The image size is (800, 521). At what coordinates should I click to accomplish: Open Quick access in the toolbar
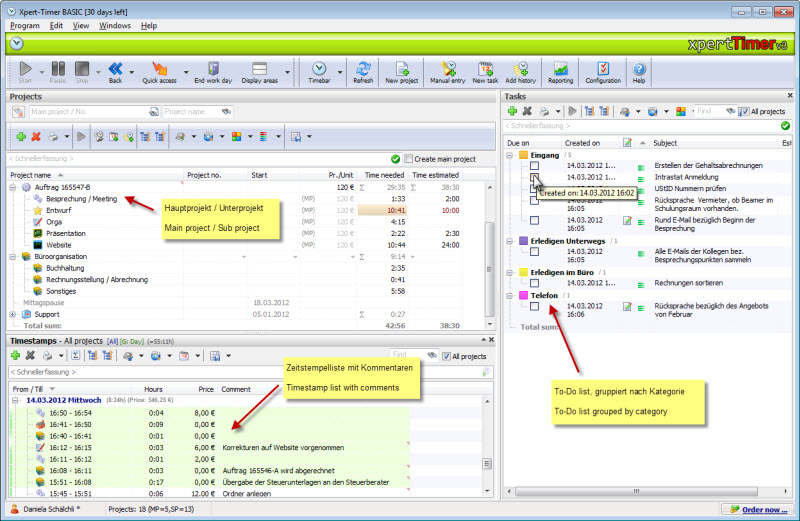coord(160,72)
